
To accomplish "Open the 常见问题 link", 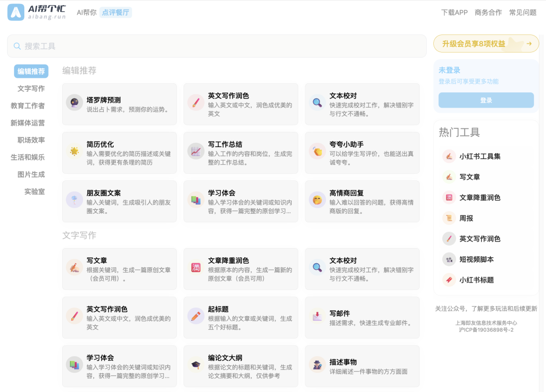I will pyautogui.click(x=523, y=13).
